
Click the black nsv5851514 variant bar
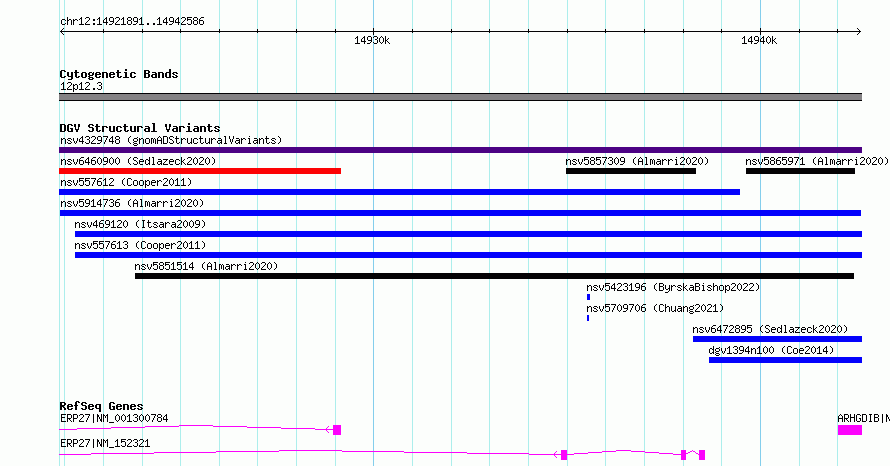[494, 276]
